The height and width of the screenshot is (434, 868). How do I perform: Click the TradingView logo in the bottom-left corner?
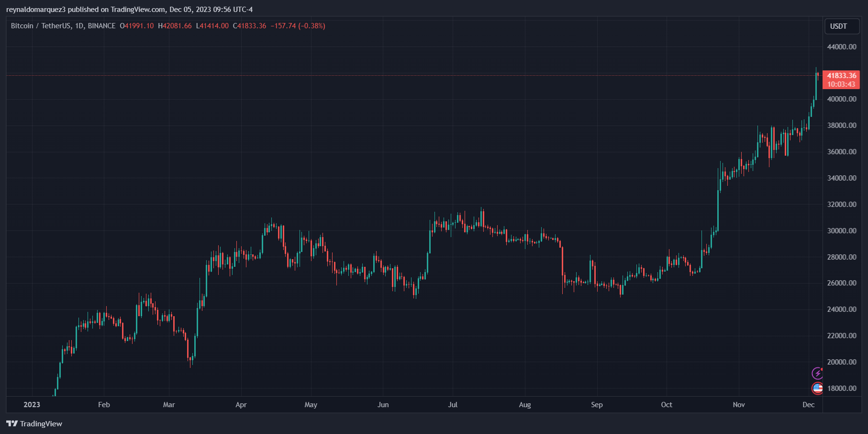coord(33,423)
